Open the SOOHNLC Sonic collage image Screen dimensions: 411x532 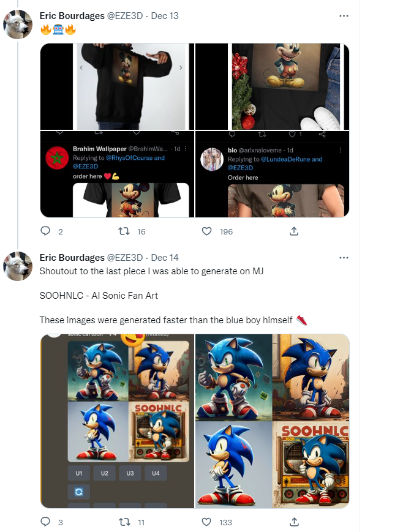coord(272,421)
